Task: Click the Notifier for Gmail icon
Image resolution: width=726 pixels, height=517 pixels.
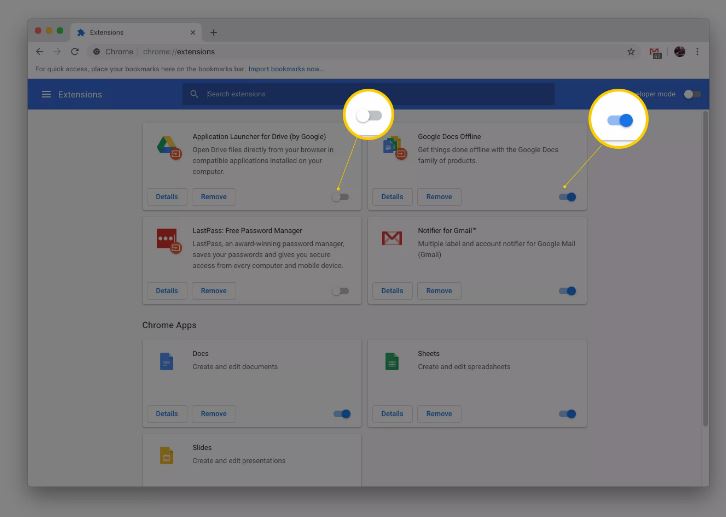Action: [x=392, y=238]
